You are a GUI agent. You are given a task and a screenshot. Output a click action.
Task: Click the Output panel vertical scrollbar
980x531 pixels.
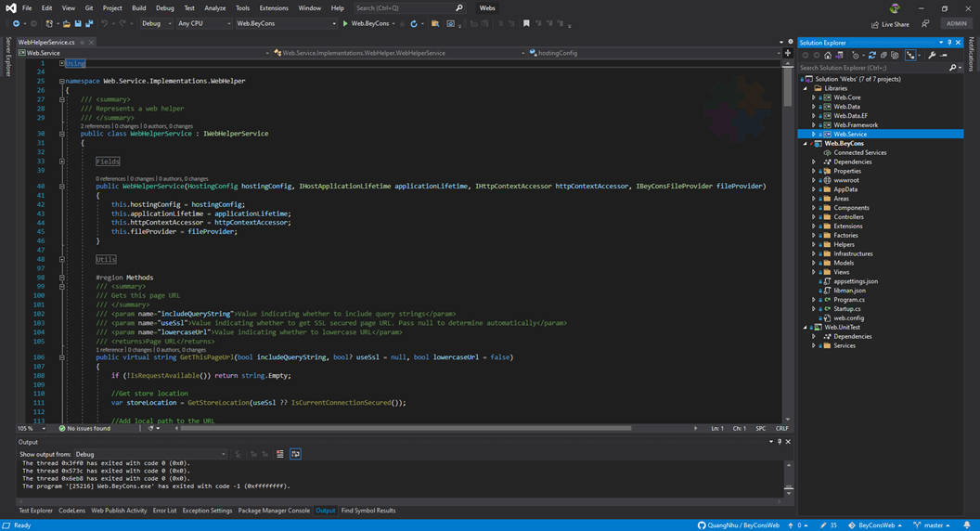(x=788, y=480)
